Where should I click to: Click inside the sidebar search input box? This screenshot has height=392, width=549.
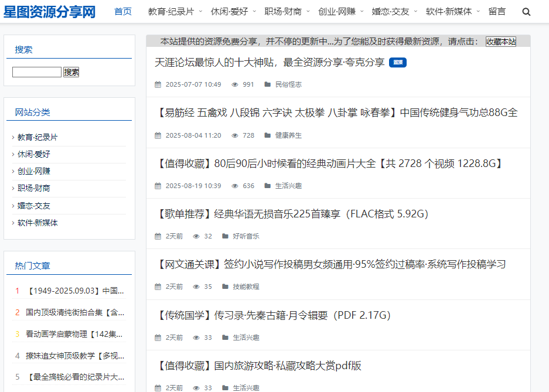pos(36,71)
